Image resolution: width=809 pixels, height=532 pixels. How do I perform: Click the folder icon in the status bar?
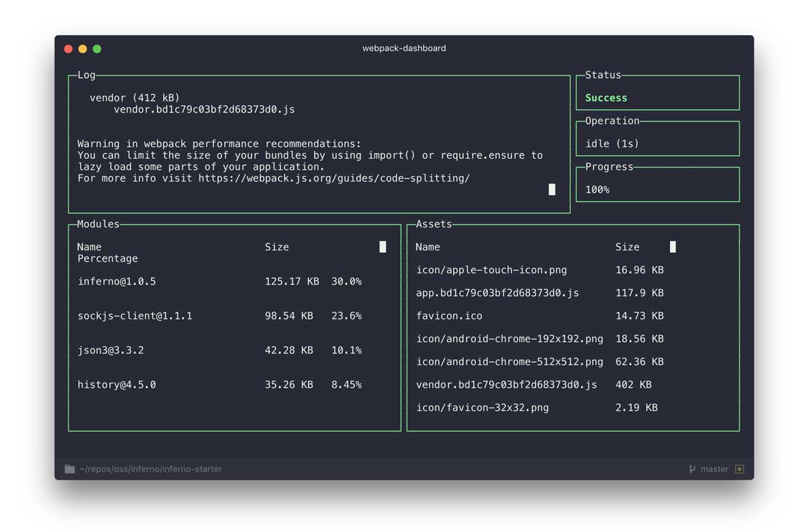click(x=69, y=469)
